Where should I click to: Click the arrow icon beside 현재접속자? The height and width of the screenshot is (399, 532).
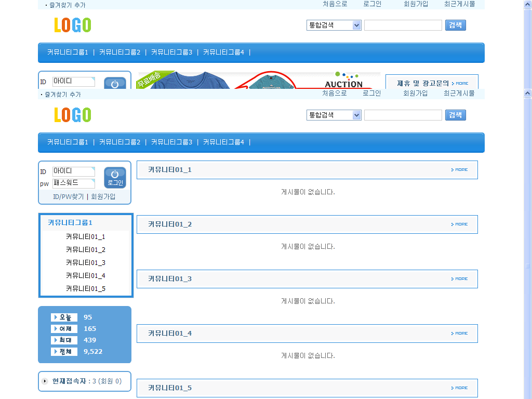[45, 381]
